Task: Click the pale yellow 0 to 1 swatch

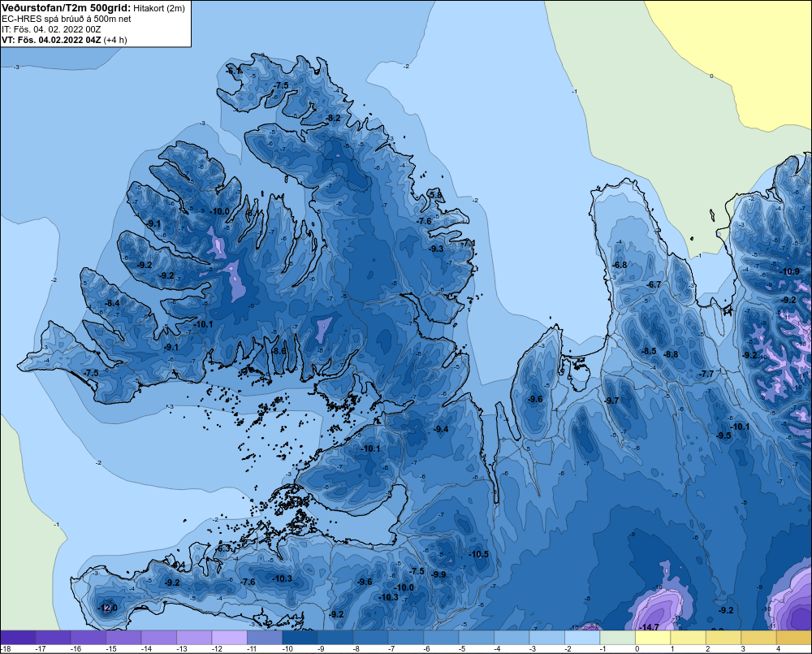Action: pyautogui.click(x=653, y=638)
